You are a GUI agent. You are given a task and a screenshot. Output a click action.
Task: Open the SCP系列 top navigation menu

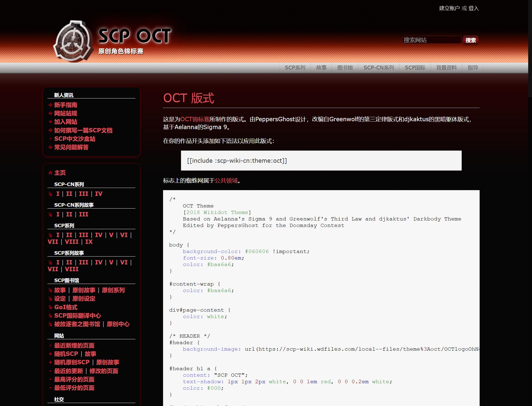point(295,68)
